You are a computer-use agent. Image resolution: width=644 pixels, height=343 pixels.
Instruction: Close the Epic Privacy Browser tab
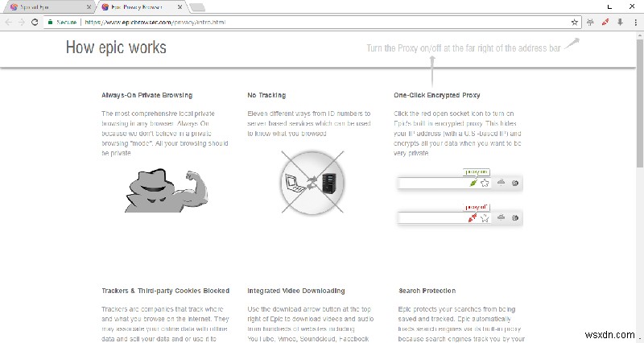click(x=180, y=7)
